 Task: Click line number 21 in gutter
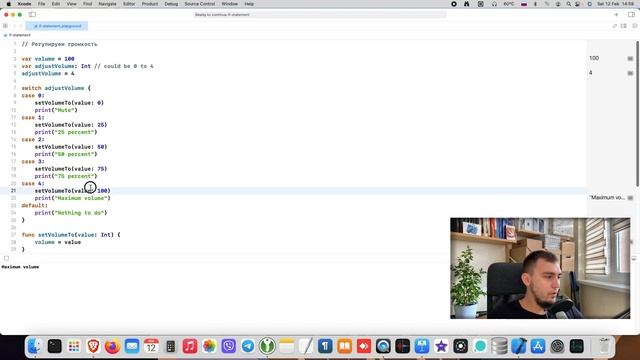(x=13, y=191)
